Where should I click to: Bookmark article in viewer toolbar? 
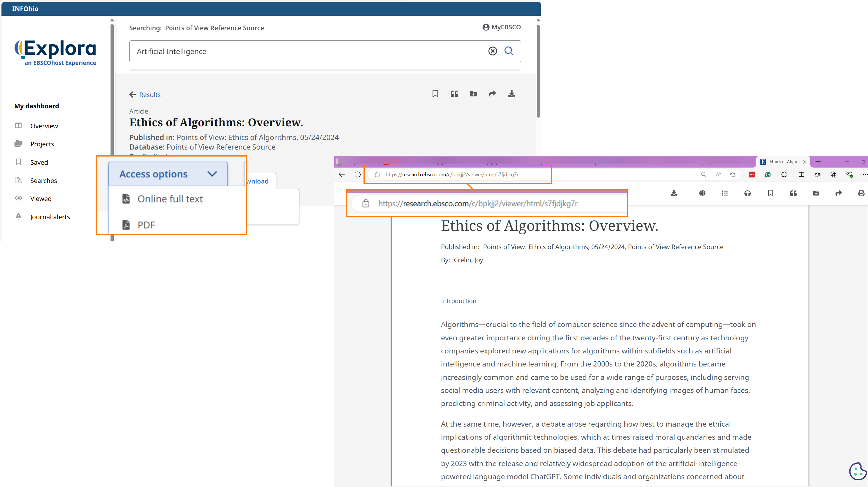pyautogui.click(x=770, y=193)
